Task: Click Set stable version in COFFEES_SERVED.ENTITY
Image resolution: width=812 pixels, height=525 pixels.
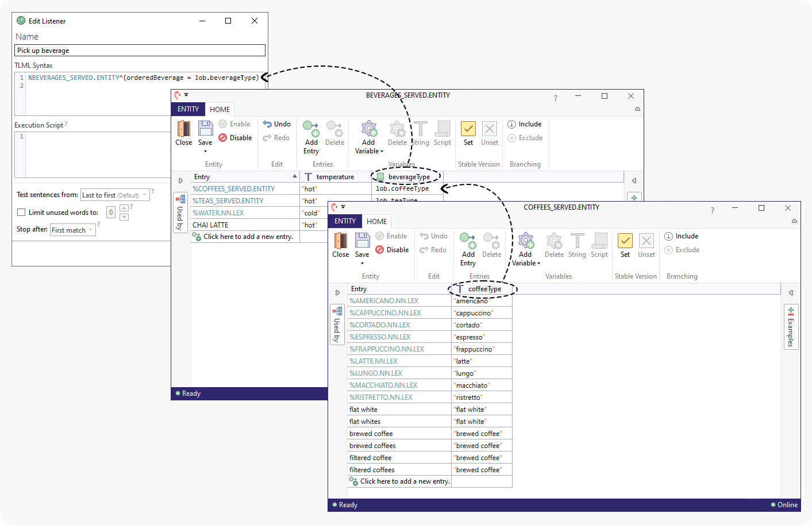Action: pos(625,245)
